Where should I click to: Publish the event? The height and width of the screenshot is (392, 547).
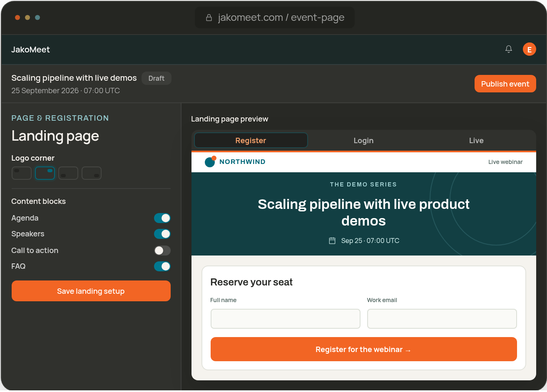pyautogui.click(x=505, y=84)
